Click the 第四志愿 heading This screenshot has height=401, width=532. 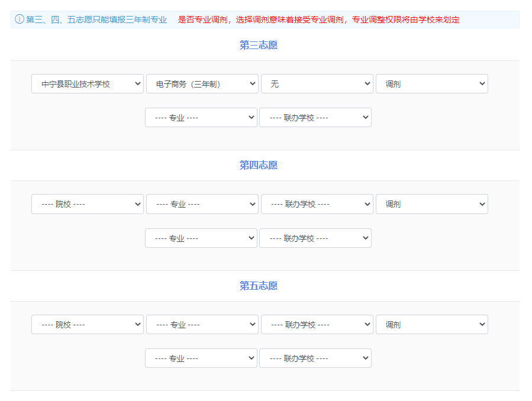259,165
